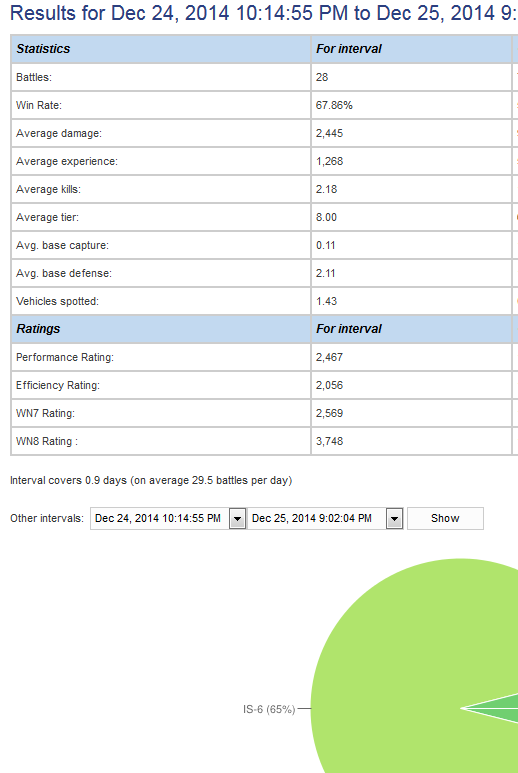518x773 pixels.
Task: Select the Battles value 28
Action: 322,77
